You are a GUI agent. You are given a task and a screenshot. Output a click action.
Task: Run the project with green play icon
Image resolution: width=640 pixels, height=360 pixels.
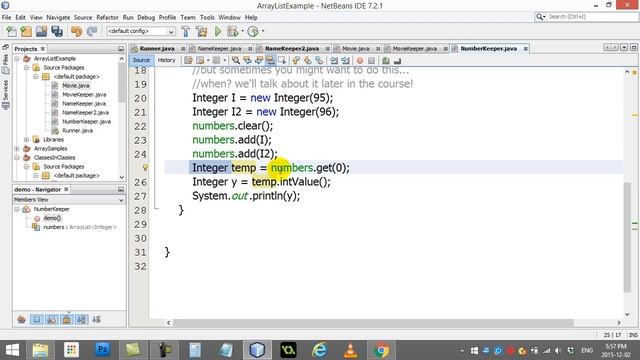218,31
